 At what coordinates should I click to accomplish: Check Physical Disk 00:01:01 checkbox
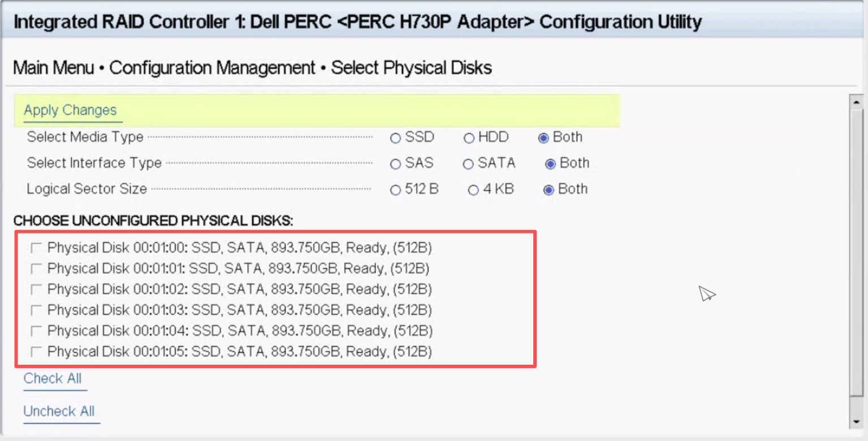coord(37,268)
